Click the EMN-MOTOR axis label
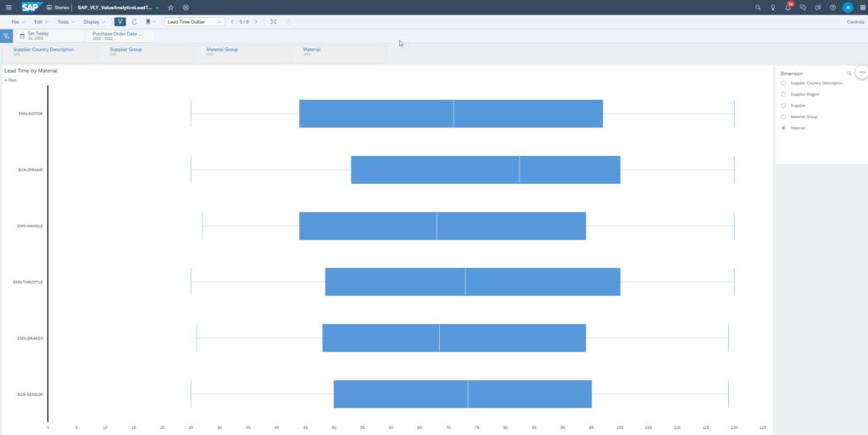This screenshot has height=435, width=868. 31,114
